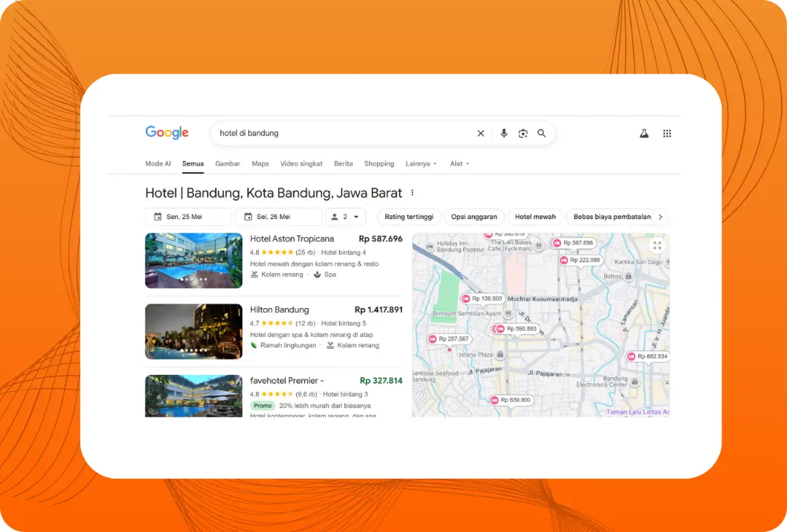The width and height of the screenshot is (787, 532).
Task: Click Kartika Sari Dago map label
Action: click(x=639, y=262)
